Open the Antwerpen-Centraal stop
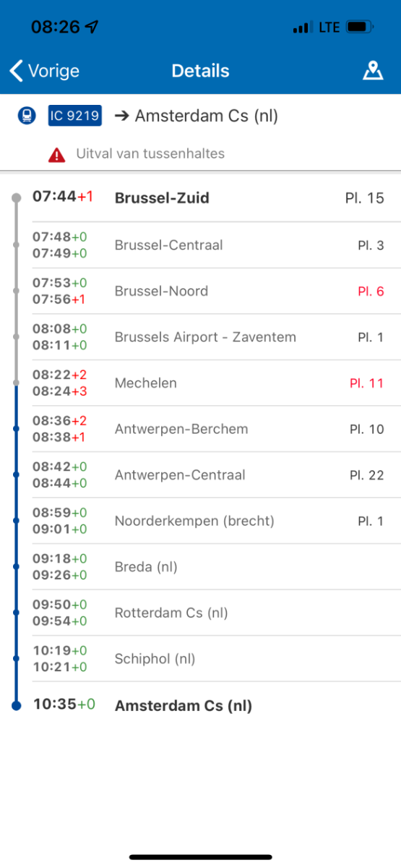This screenshot has height=868, width=401. (x=208, y=475)
